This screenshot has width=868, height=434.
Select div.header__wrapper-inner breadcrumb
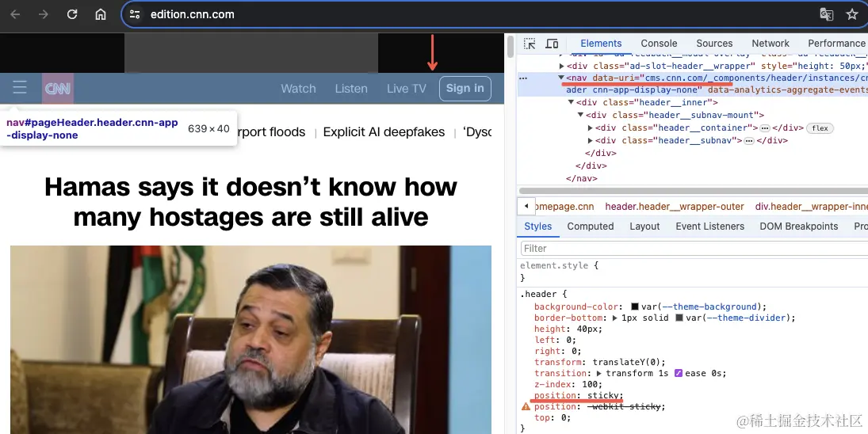click(x=811, y=207)
